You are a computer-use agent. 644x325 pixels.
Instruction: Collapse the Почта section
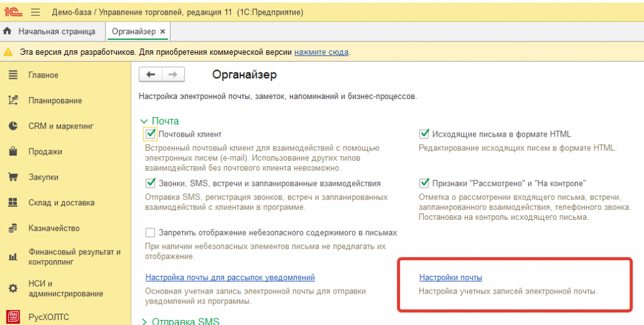click(144, 122)
